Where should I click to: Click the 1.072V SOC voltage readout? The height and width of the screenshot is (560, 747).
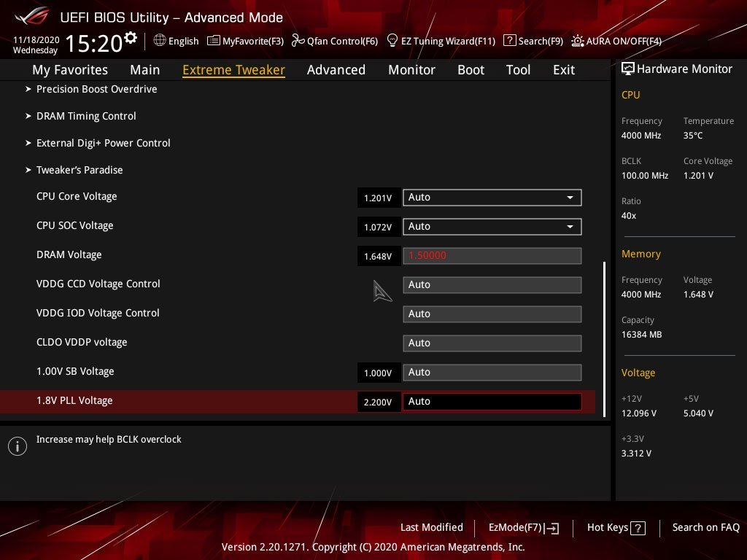point(379,227)
